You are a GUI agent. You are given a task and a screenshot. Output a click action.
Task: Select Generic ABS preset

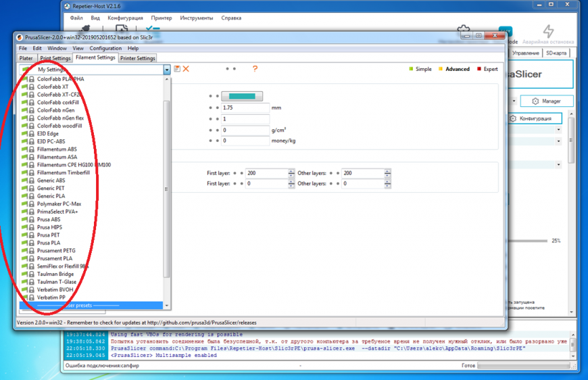(x=91, y=181)
